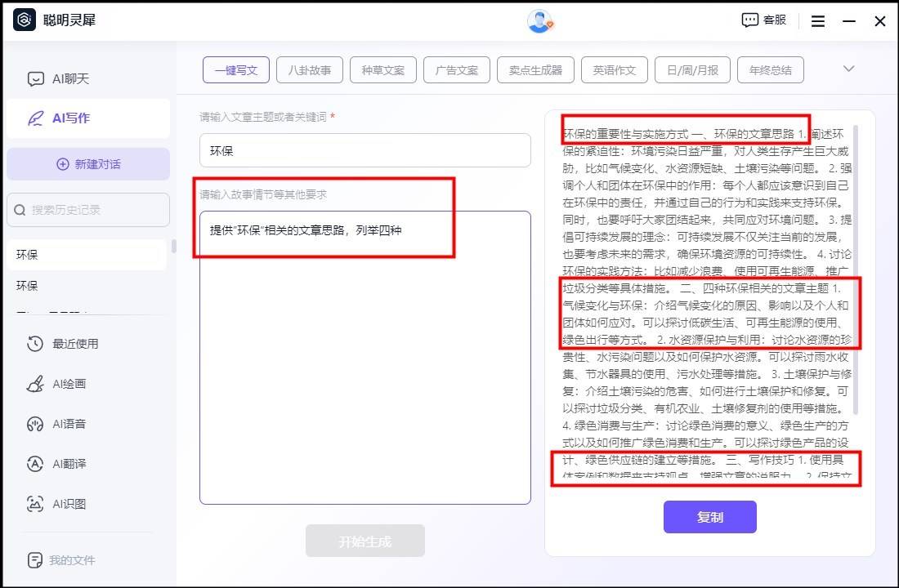Click the generated text panel scrollbar

tap(856, 269)
